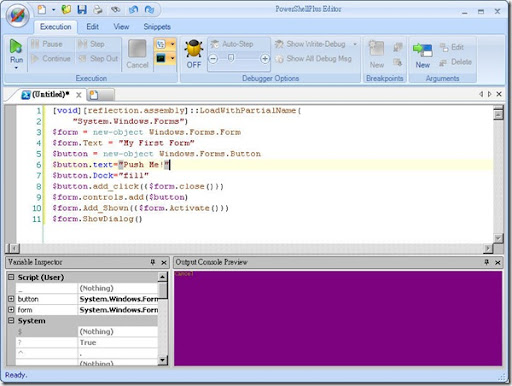Switch to the Execution ribbon tab
This screenshot has height=386, width=512.
[56, 27]
